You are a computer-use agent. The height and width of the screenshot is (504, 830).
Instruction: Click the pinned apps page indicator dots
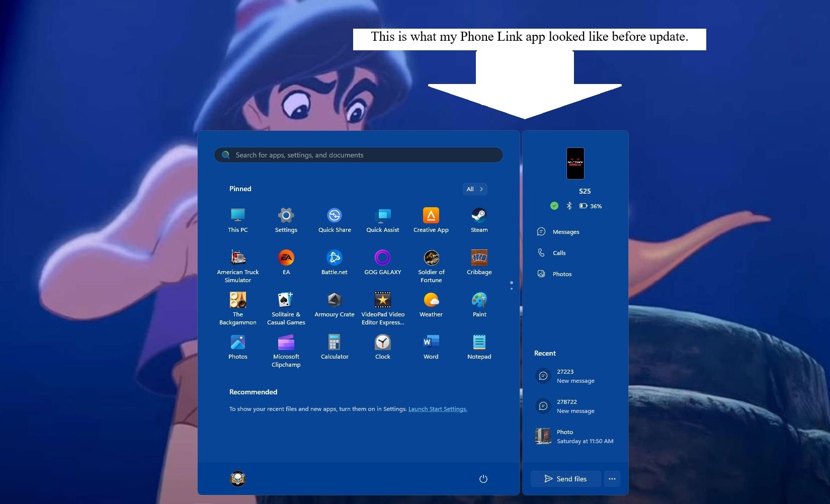pos(512,285)
